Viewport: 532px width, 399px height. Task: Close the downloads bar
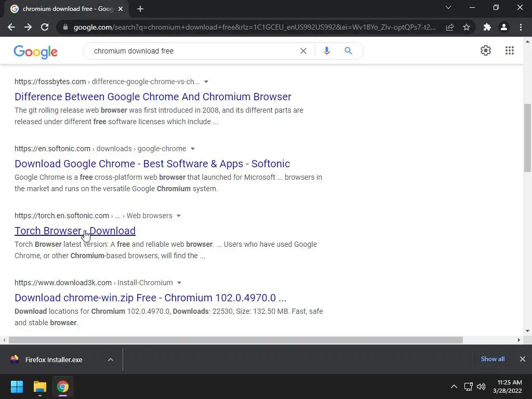(523, 359)
